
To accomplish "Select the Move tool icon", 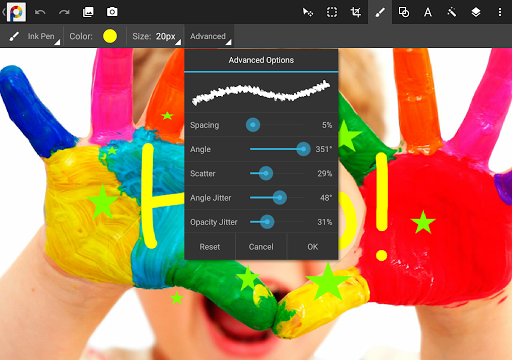I will coord(308,12).
